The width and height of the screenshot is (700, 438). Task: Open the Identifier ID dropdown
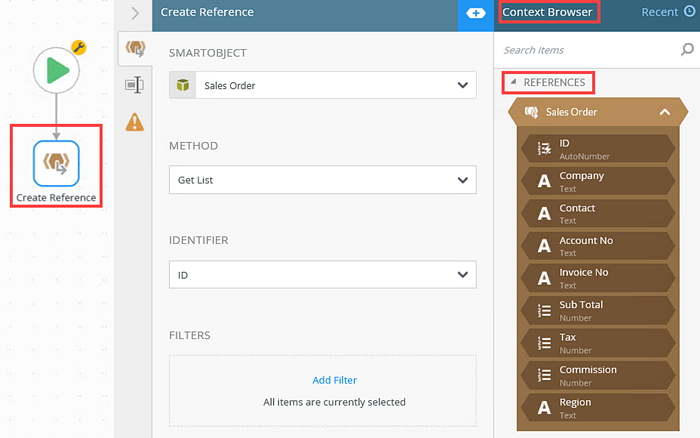pos(322,274)
